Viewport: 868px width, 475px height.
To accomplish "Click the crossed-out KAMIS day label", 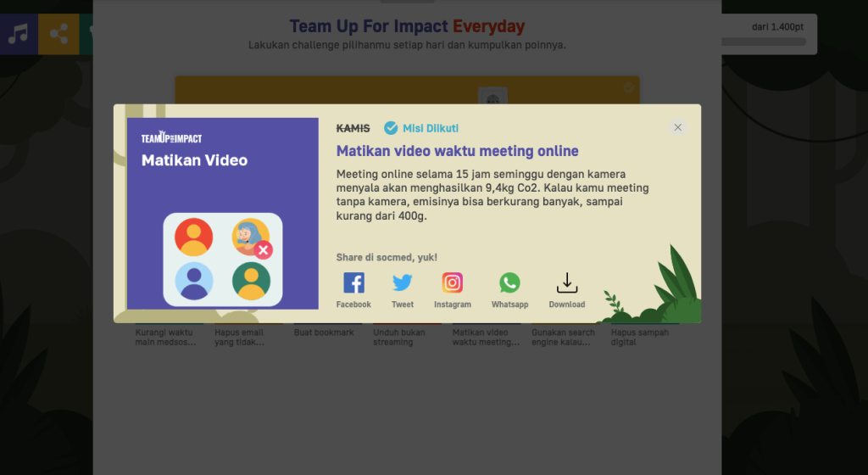I will [x=353, y=128].
